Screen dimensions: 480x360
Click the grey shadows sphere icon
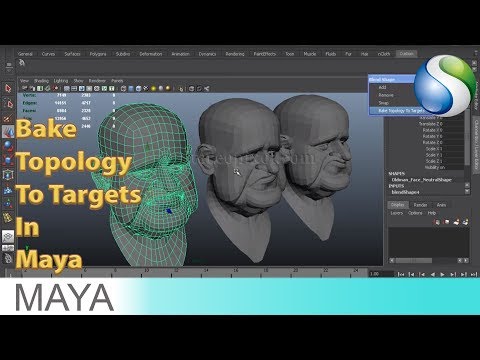tap(161, 88)
